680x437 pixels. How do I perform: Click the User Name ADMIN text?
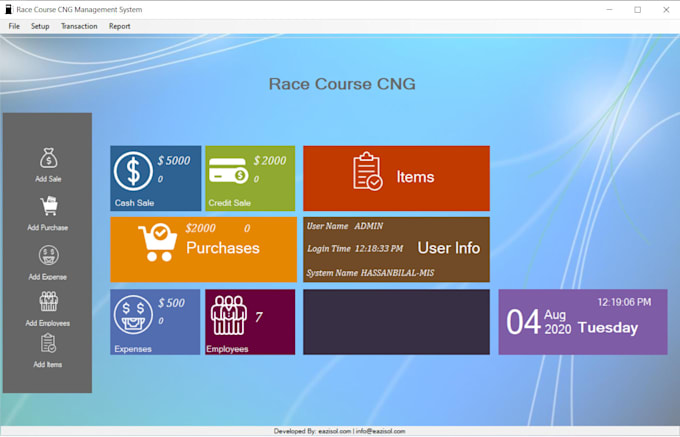(345, 226)
